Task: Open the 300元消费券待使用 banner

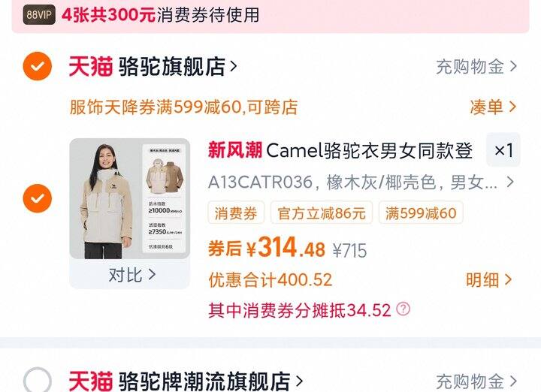Action: 270,16
